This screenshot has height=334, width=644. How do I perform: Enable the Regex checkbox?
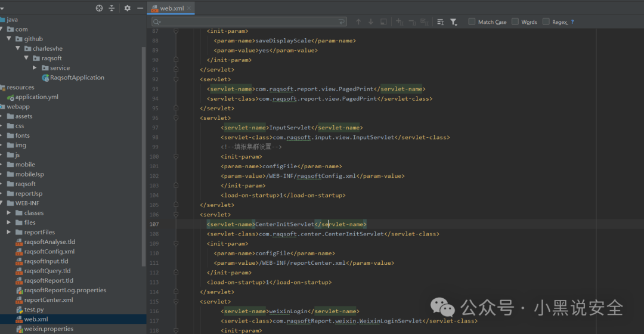click(x=546, y=22)
